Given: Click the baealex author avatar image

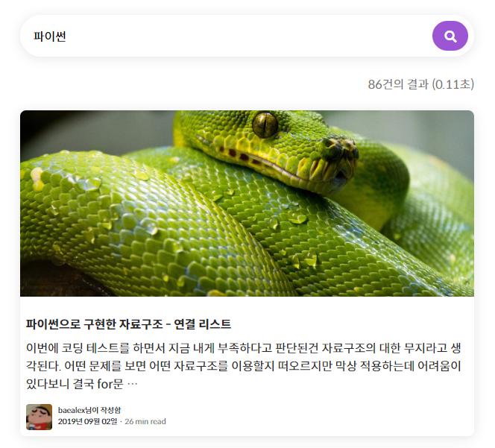Looking at the screenshot, I should (40, 417).
